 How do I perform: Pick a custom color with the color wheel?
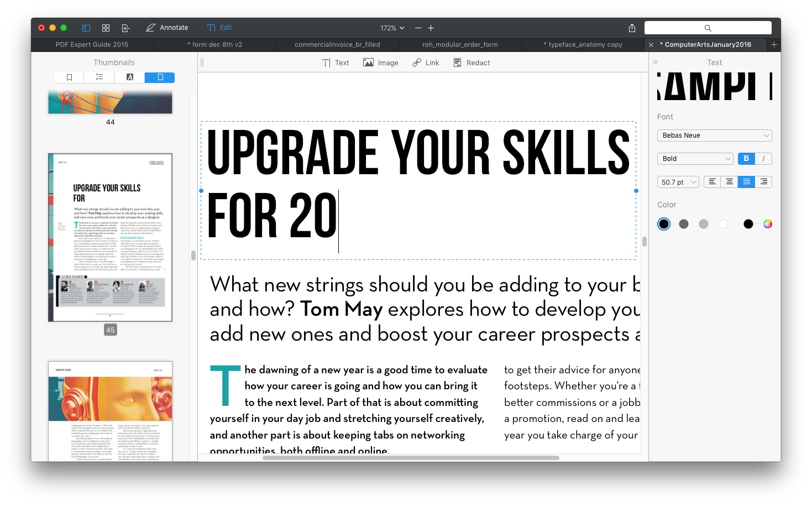pos(767,223)
